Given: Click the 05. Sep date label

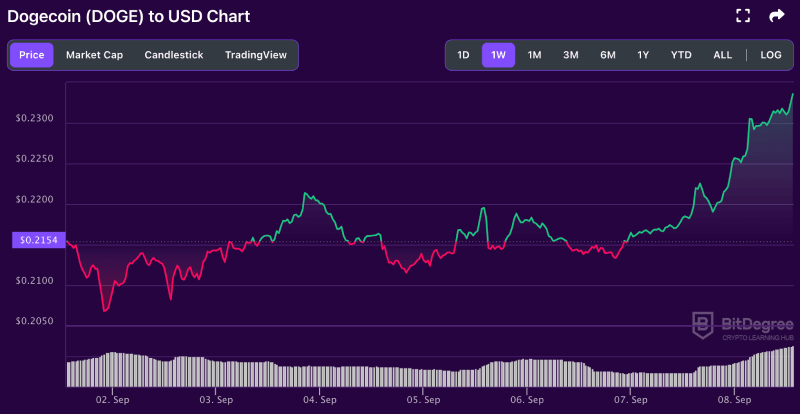Looking at the screenshot, I should click(x=422, y=399).
